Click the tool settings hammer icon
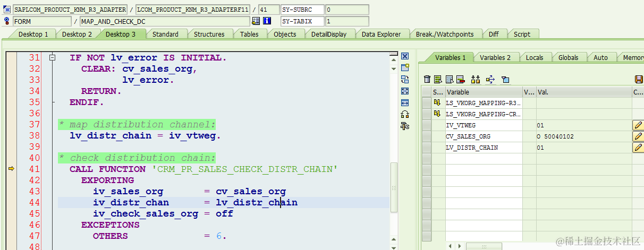Image resolution: width=644 pixels, height=250 pixels. [x=405, y=126]
